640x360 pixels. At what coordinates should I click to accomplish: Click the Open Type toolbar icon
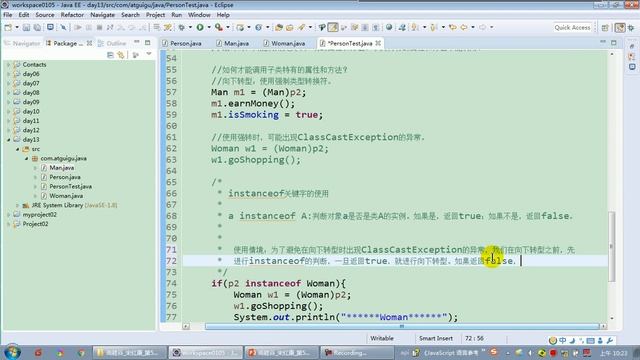[x=279, y=27]
